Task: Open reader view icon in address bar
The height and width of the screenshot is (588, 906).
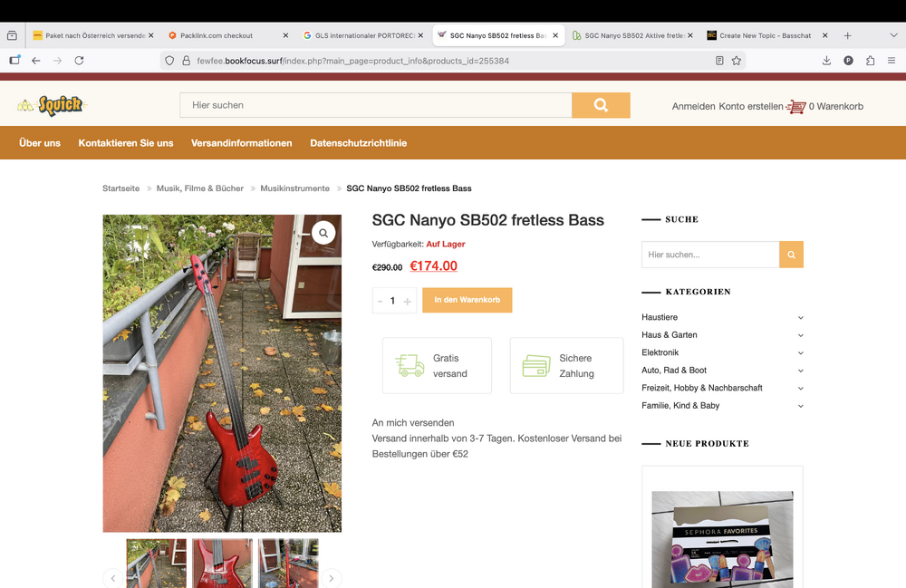Action: [719, 61]
